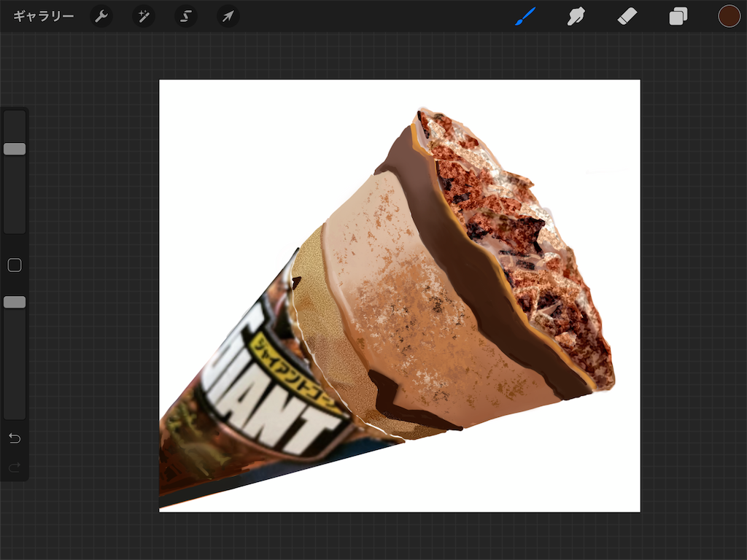
Task: Activate the Transform arrow tool
Action: (228, 16)
